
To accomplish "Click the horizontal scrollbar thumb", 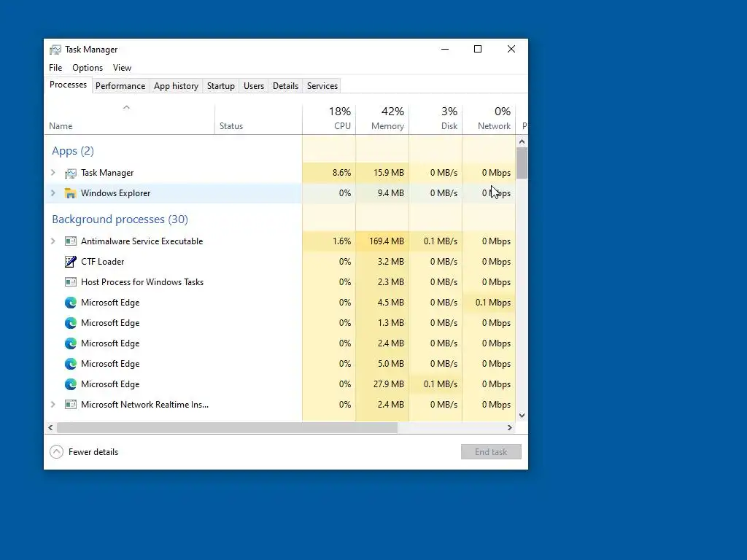I will (x=227, y=427).
